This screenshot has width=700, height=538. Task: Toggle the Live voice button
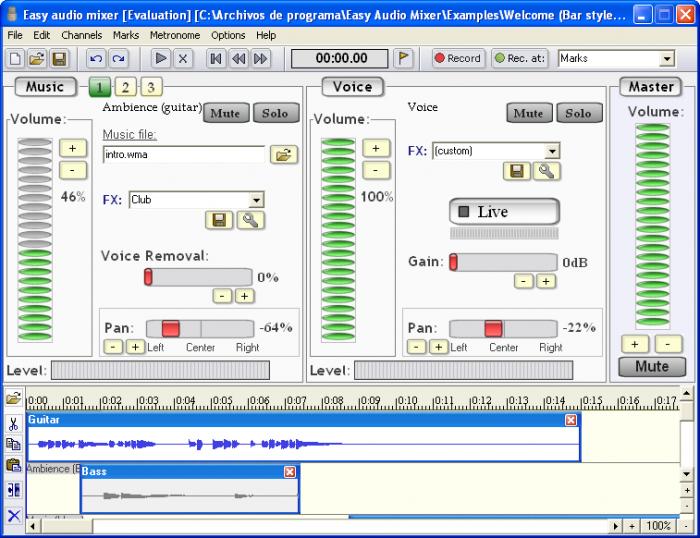coord(503,212)
